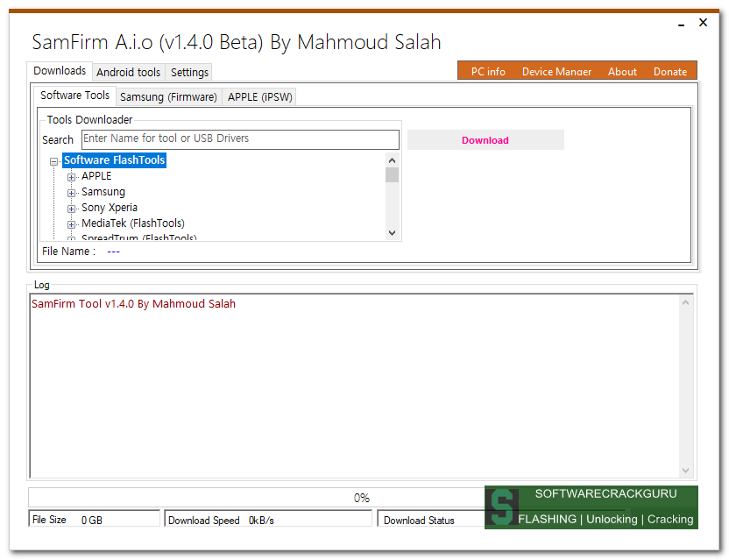This screenshot has height=560, width=729.
Task: Select the APPLE item in the tree
Action: (x=96, y=176)
